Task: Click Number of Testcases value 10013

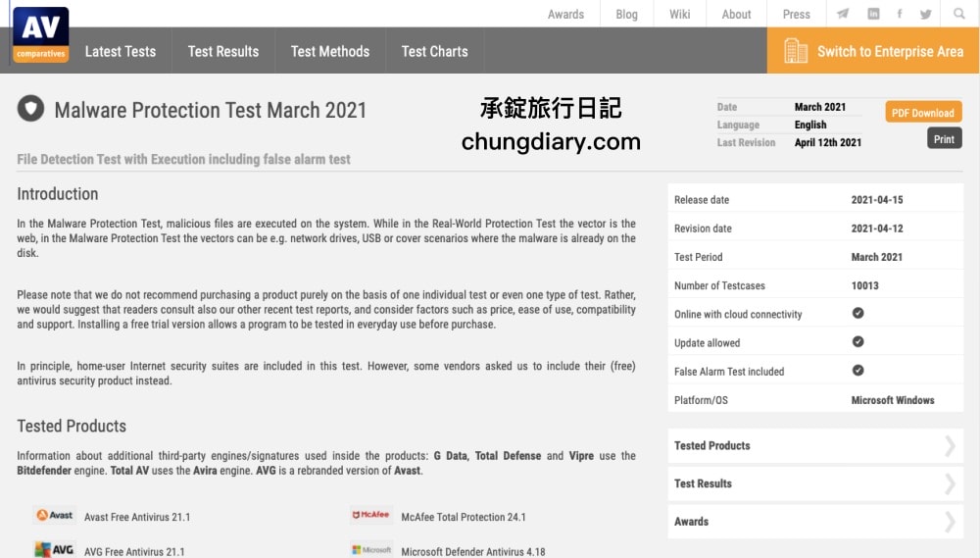Action: [x=865, y=285]
